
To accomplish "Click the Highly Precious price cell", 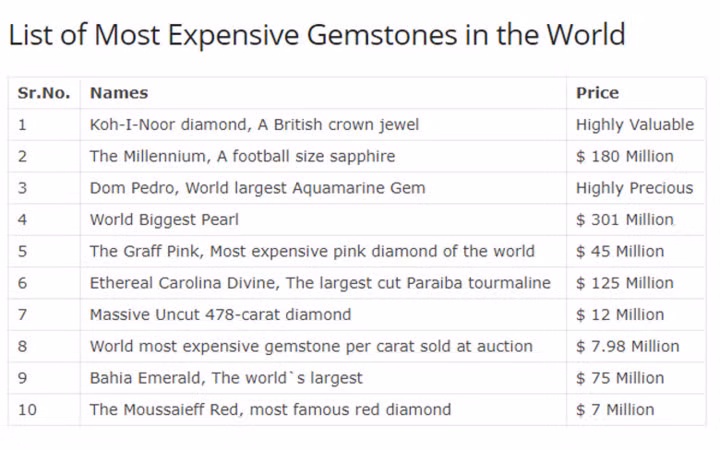I will (634, 188).
